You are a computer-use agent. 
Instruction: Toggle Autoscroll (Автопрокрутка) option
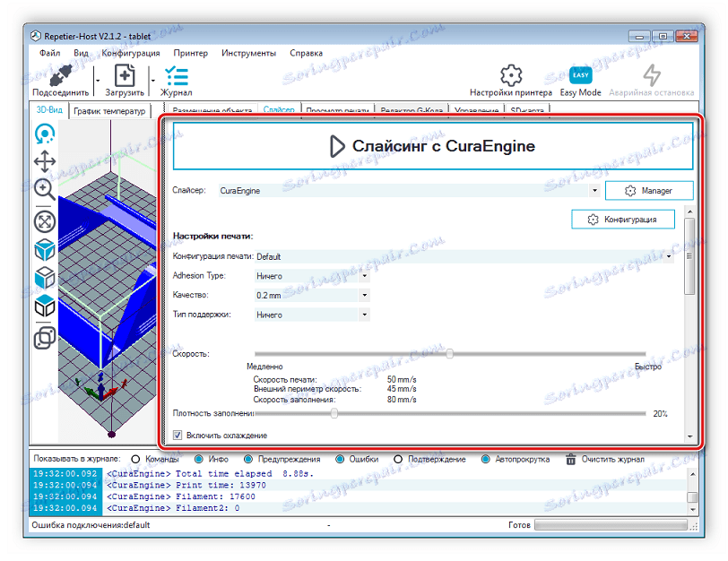[x=485, y=460]
